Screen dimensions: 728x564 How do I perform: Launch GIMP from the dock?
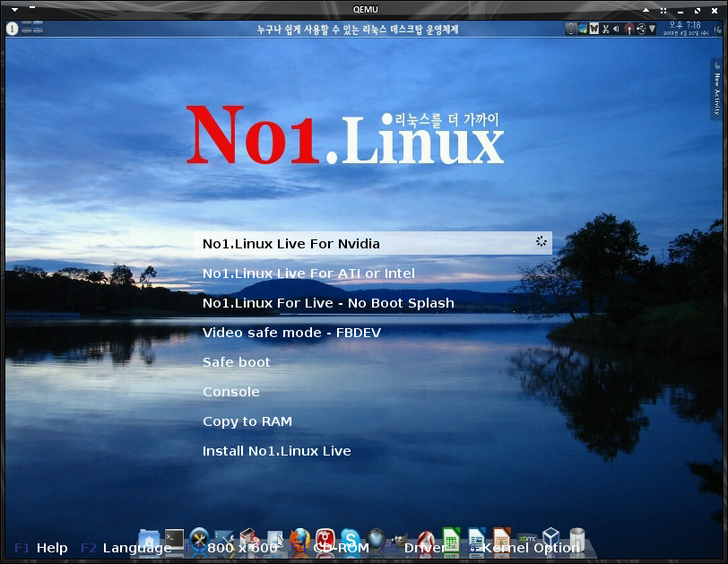coord(400,541)
